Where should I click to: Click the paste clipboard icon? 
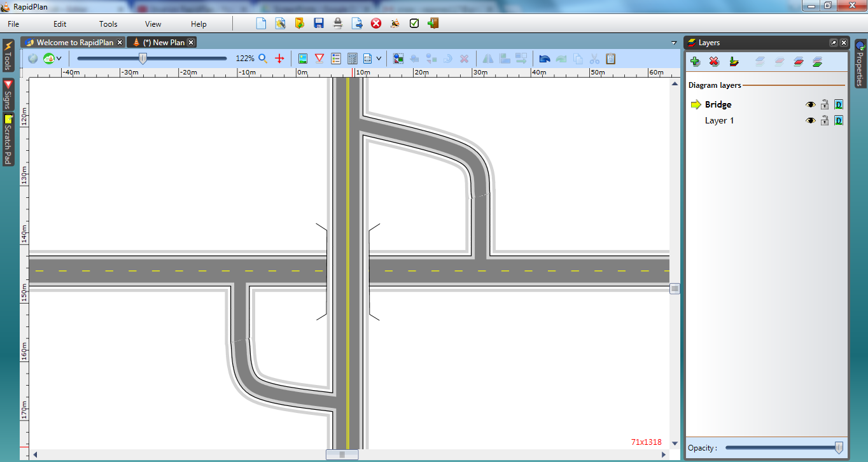pos(611,59)
